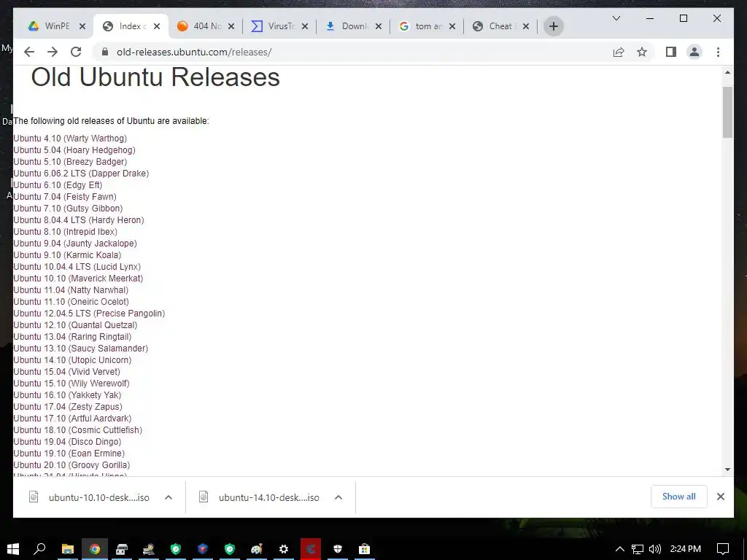Go forward to the next page
Viewport: 747px width, 560px height.
53,52
